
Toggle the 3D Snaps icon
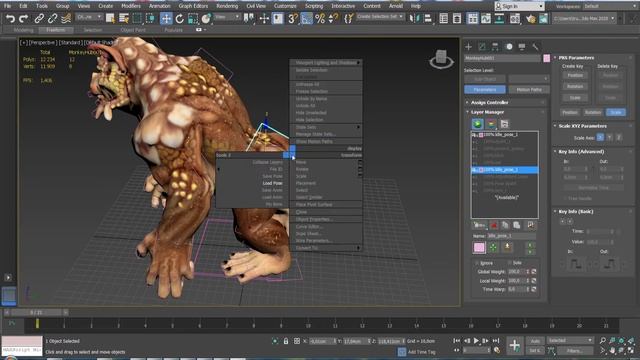[x=293, y=19]
